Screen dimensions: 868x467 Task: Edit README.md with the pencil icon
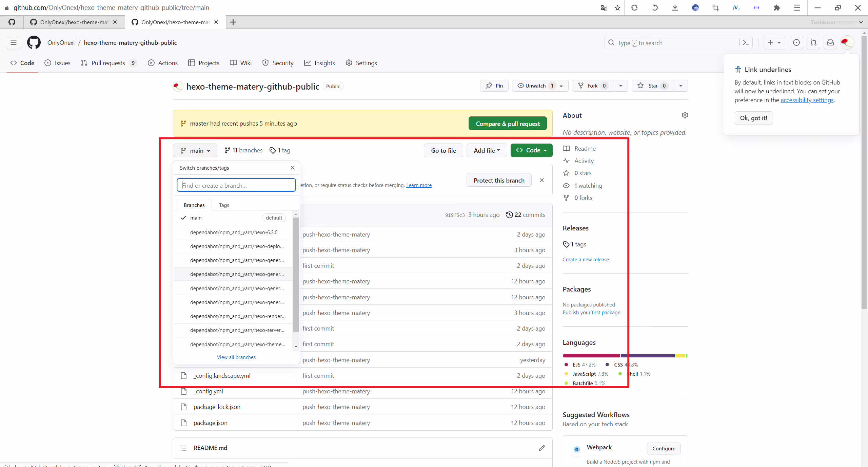pyautogui.click(x=542, y=448)
